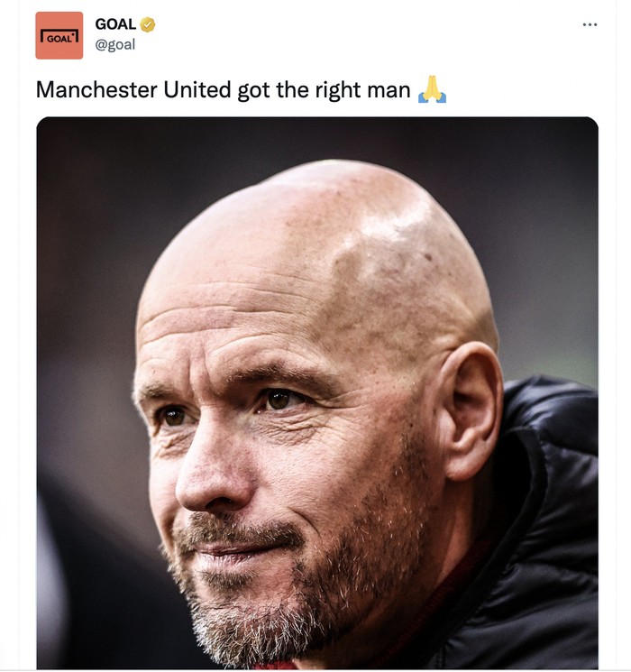Select the 'Manchester United got the right man' text
The height and width of the screenshot is (672, 631).
click(223, 90)
